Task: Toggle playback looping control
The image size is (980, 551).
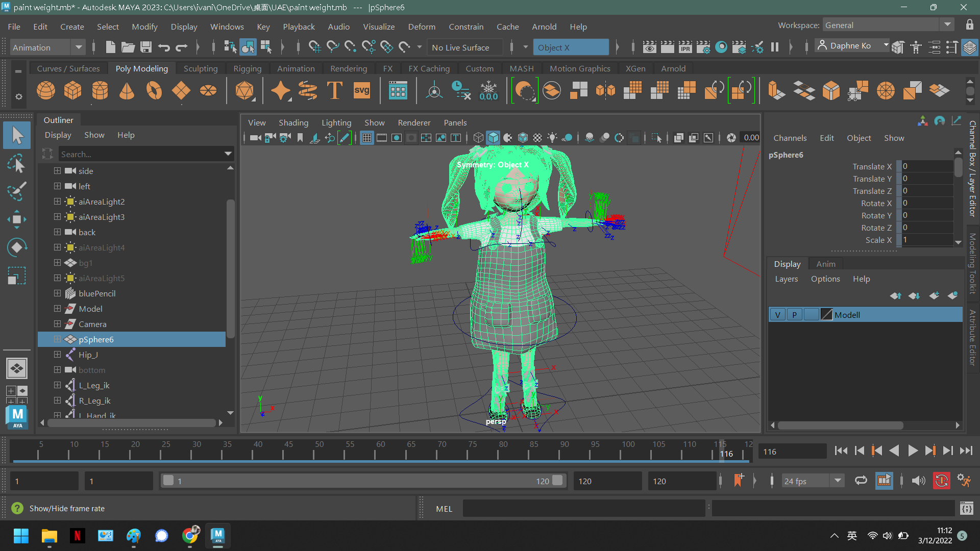Action: (861, 481)
